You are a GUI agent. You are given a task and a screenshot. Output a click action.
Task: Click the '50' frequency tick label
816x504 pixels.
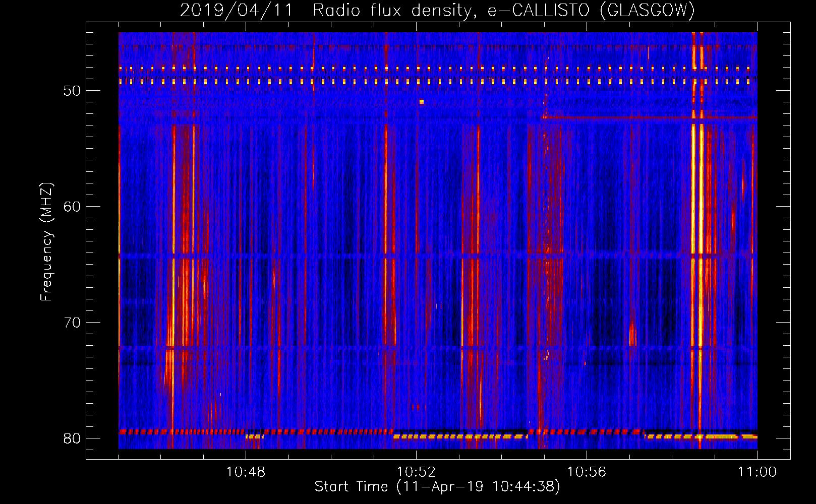(72, 91)
